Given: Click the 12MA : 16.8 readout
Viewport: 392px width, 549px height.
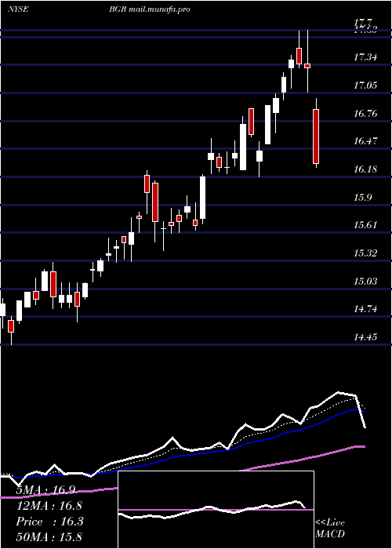Looking at the screenshot, I should click(49, 506).
